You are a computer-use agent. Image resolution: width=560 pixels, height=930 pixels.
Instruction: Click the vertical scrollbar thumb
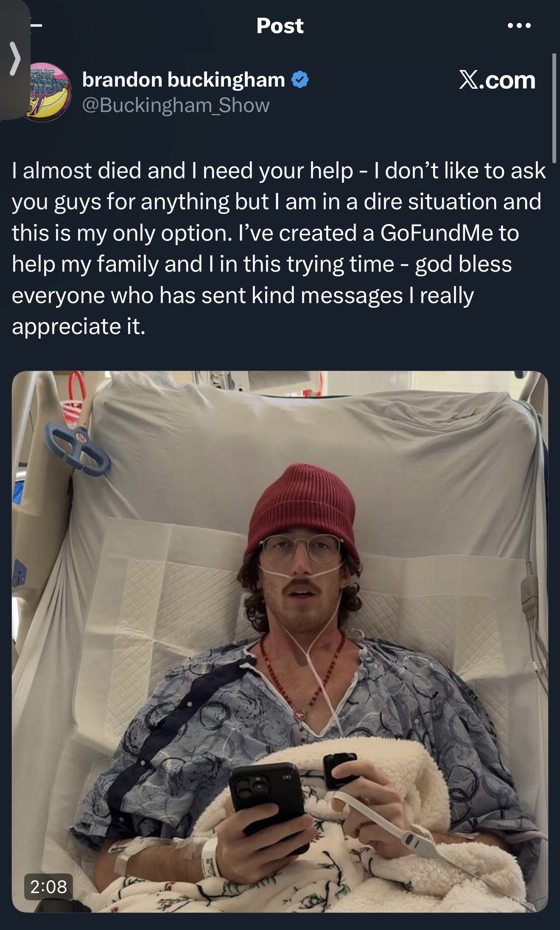click(554, 108)
